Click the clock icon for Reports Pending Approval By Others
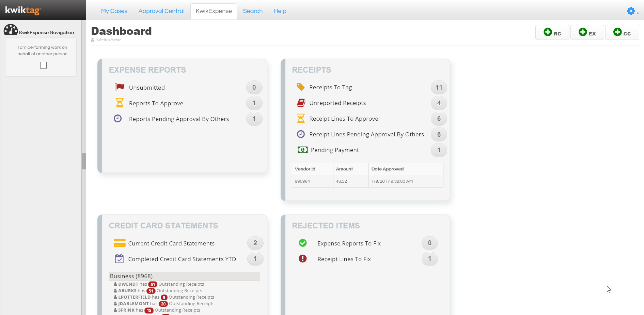Screen dimensions: 644x315 [x=117, y=118]
